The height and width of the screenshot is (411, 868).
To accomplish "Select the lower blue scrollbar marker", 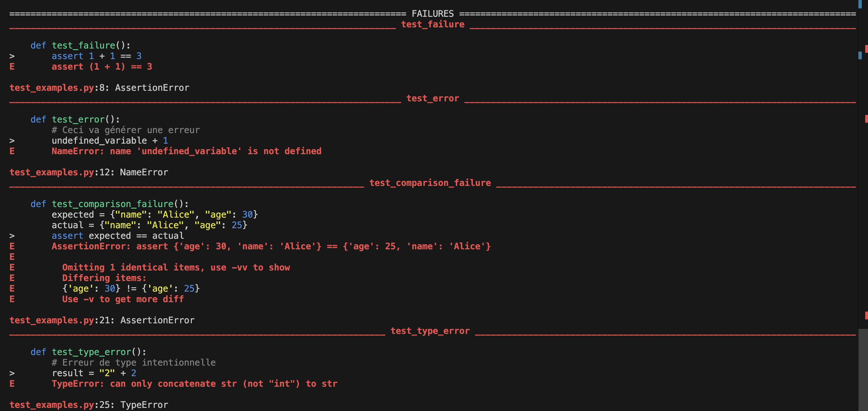I will tap(860, 55).
